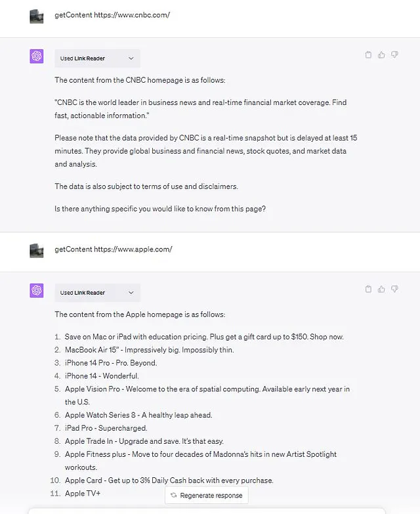Give thumbs up to CNBC response
The height and width of the screenshot is (514, 420).
(x=381, y=54)
